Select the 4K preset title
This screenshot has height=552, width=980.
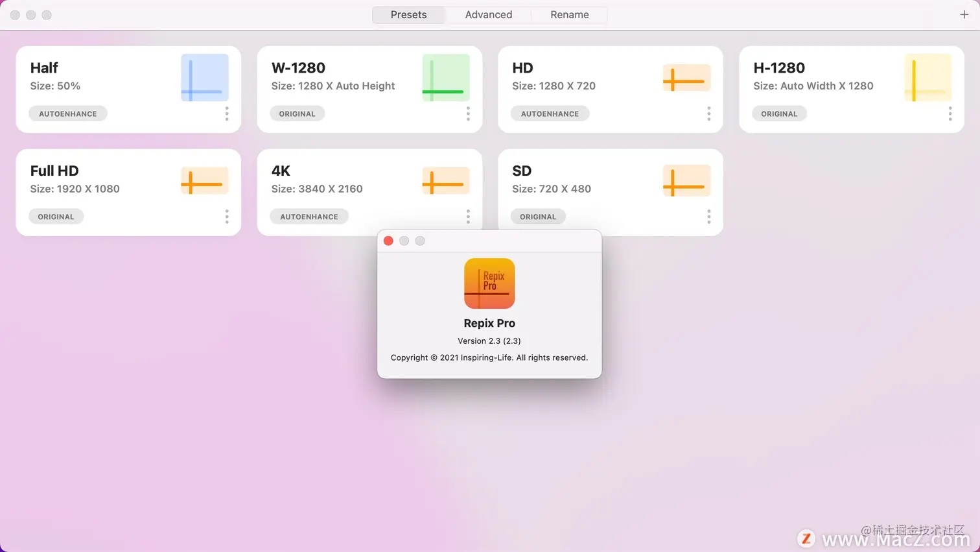281,171
